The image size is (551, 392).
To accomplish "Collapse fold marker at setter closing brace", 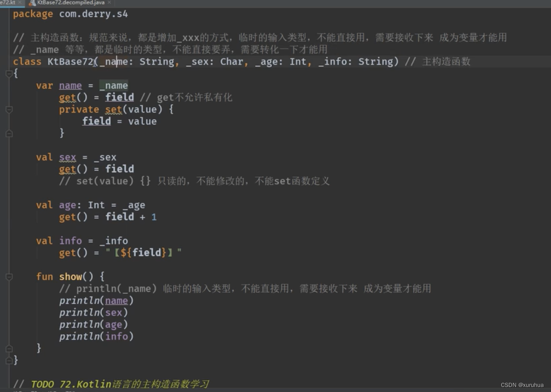I will [x=9, y=133].
